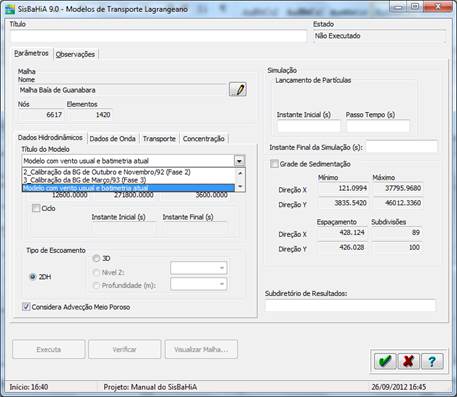The width and height of the screenshot is (457, 397).
Task: Confirm with the green checkmark button
Action: [385, 361]
